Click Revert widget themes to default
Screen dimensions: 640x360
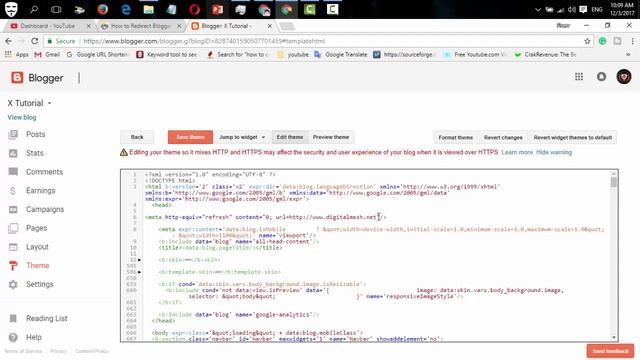pos(573,138)
